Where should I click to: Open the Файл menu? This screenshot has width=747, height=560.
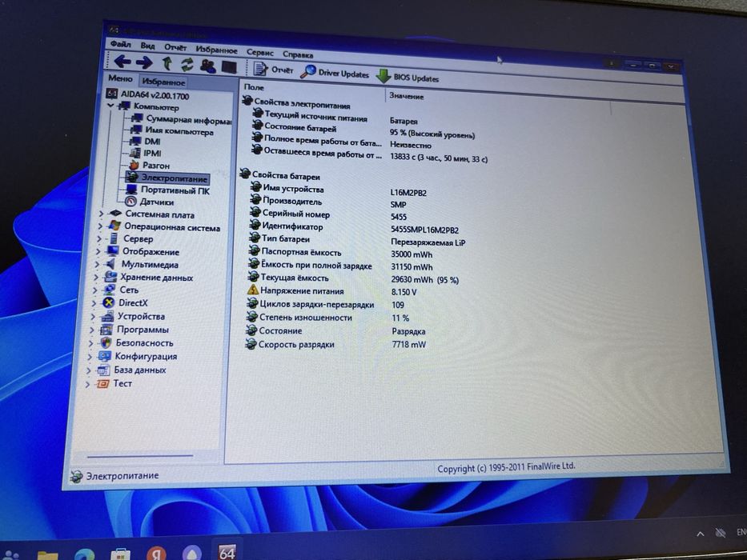point(121,44)
